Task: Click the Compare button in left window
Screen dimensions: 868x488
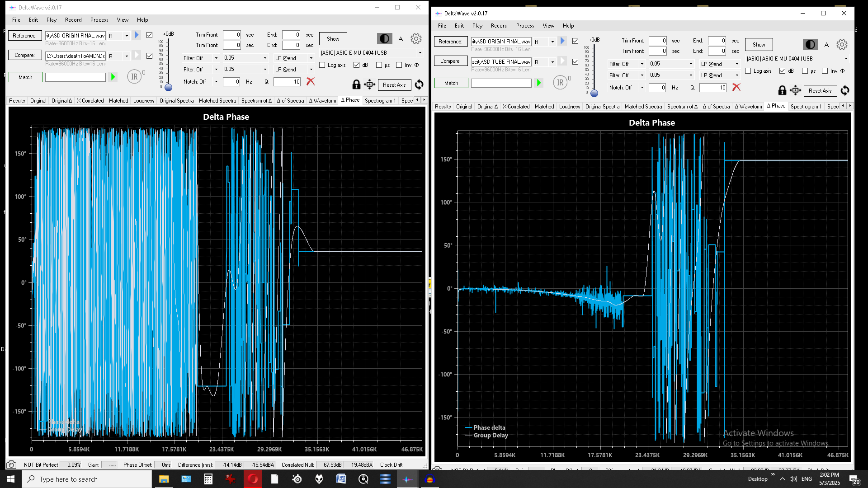Action: tap(25, 55)
